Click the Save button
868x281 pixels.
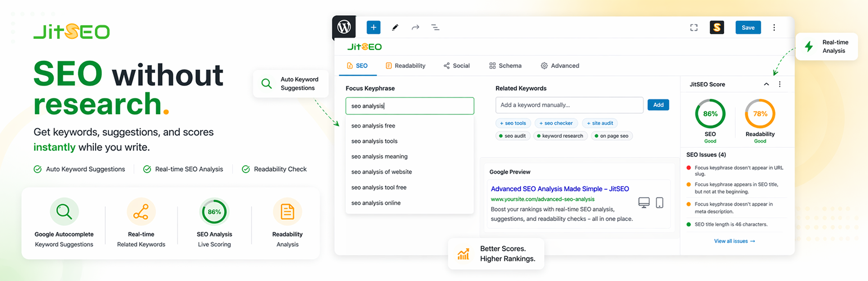(x=748, y=28)
